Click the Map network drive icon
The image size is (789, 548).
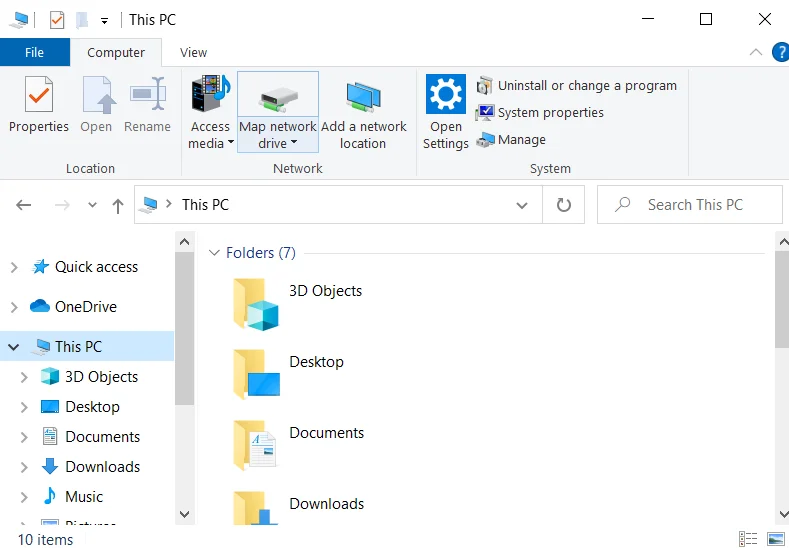pyautogui.click(x=278, y=99)
